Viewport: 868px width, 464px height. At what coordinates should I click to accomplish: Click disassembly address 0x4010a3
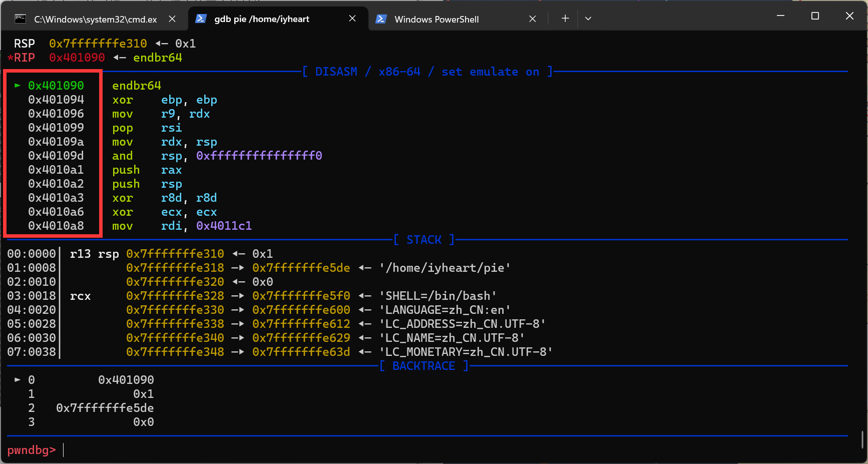(x=56, y=198)
